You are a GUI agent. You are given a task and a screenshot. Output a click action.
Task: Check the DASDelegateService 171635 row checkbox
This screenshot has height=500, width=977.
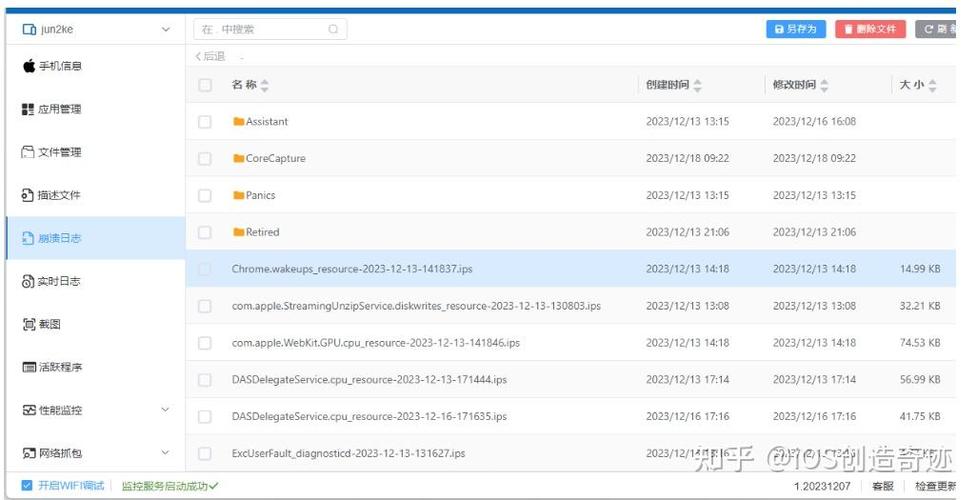(205, 416)
